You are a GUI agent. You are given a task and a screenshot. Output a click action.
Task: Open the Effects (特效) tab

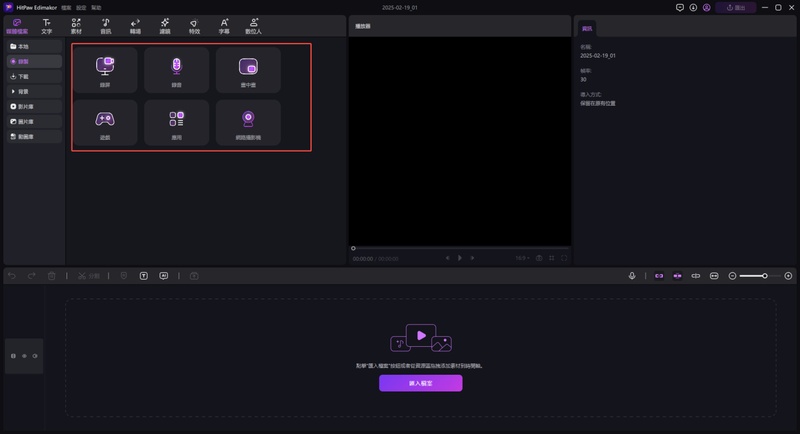194,26
